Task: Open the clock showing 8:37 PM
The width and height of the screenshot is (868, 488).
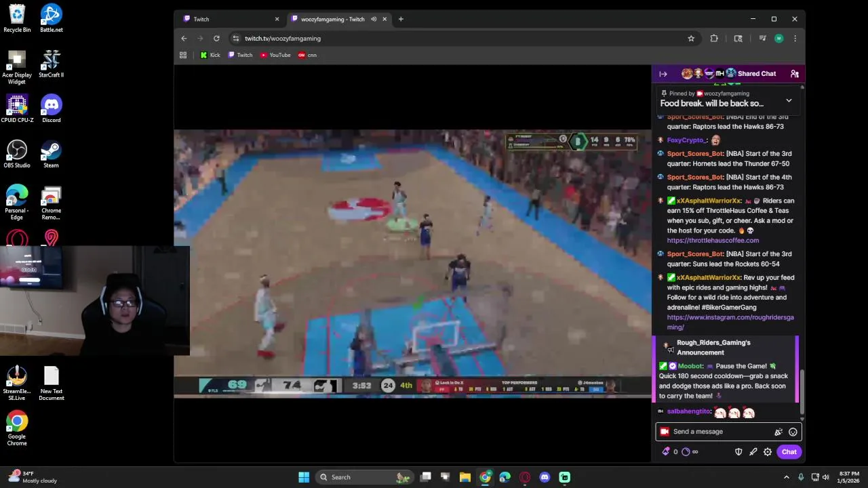Action: [849, 477]
